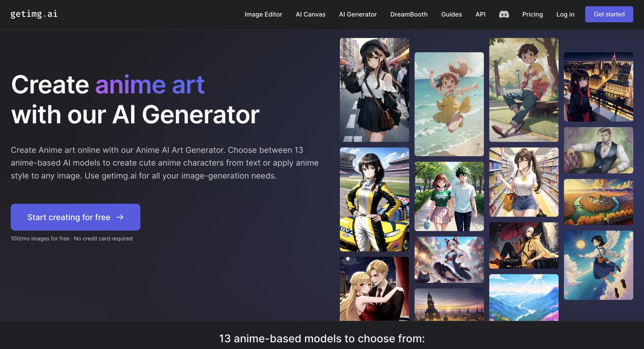Click '100/mo images for free' note text
This screenshot has height=349, width=644.
[x=40, y=238]
